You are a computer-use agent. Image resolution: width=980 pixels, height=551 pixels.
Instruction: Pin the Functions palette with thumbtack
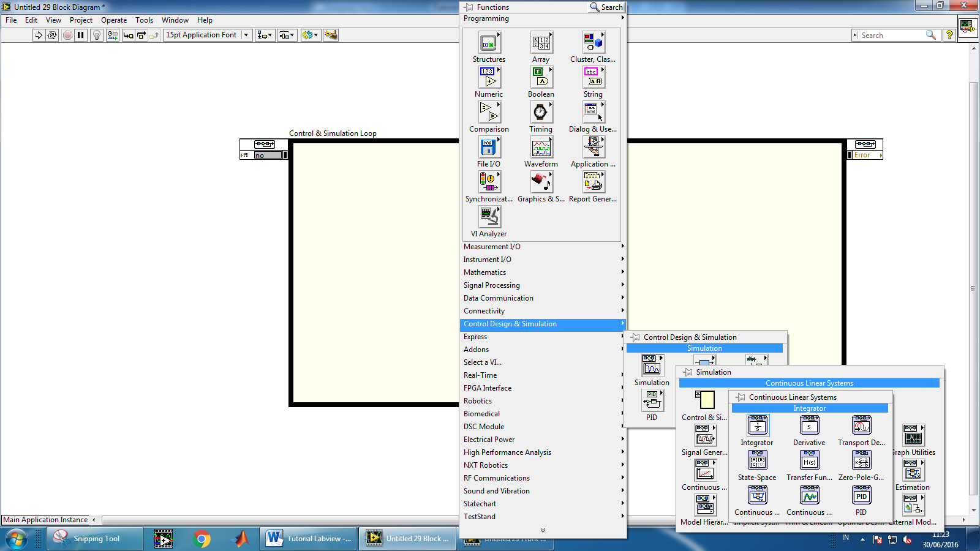[469, 7]
